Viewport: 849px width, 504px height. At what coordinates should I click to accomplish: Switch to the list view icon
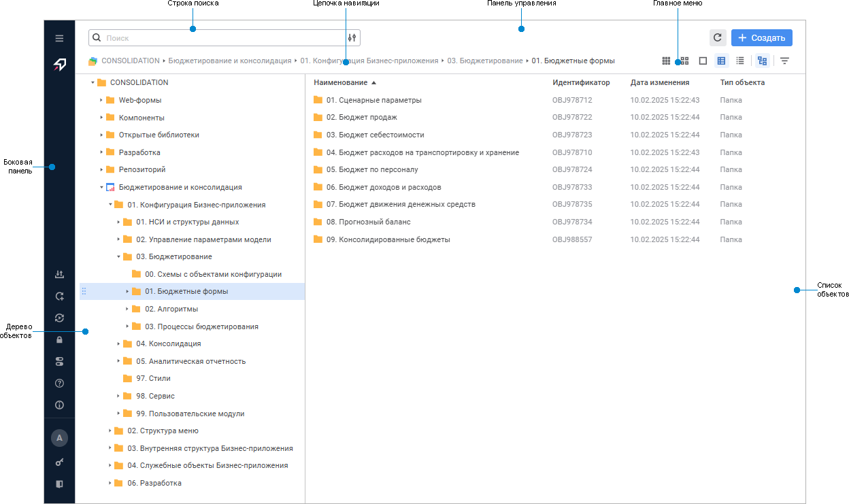tap(740, 60)
